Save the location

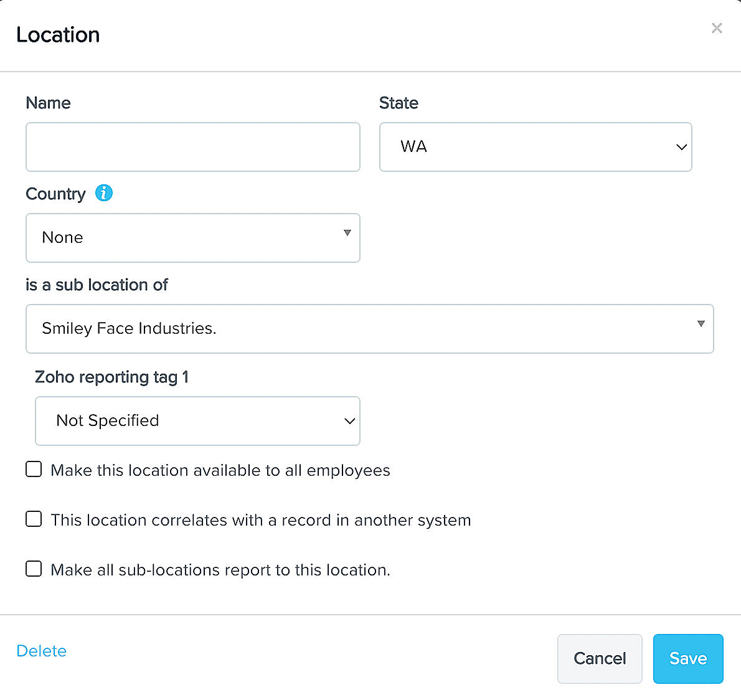688,659
